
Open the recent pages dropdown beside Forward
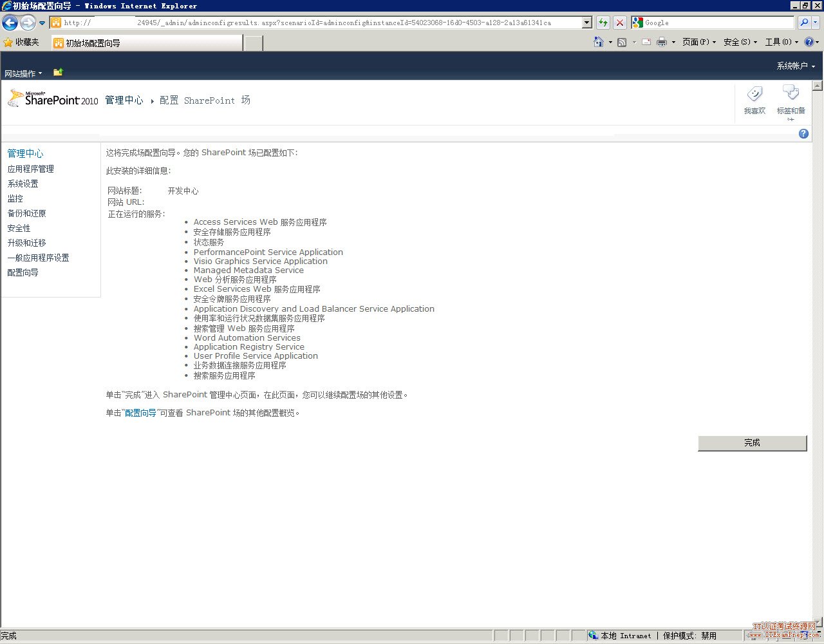42,23
